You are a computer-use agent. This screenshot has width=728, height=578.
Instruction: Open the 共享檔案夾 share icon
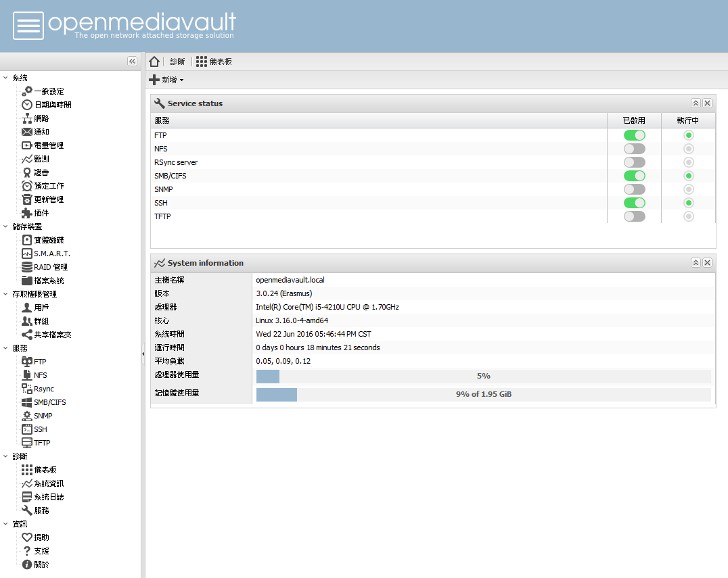pyautogui.click(x=27, y=335)
